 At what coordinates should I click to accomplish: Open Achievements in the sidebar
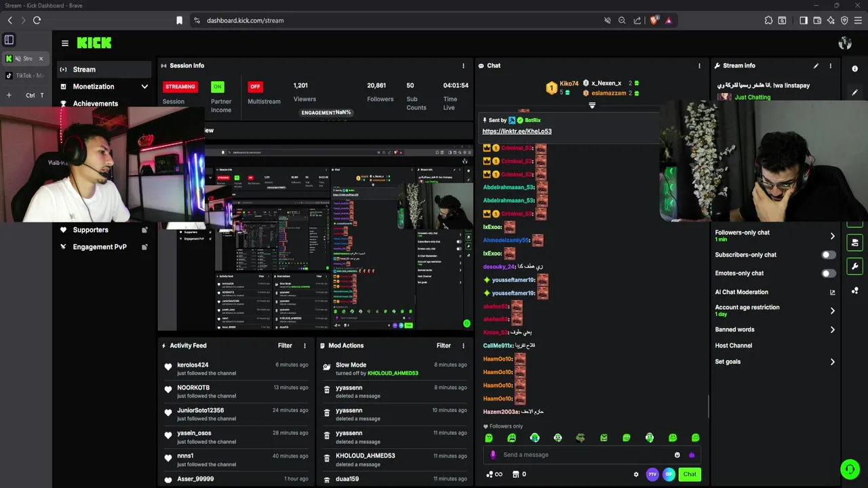96,104
